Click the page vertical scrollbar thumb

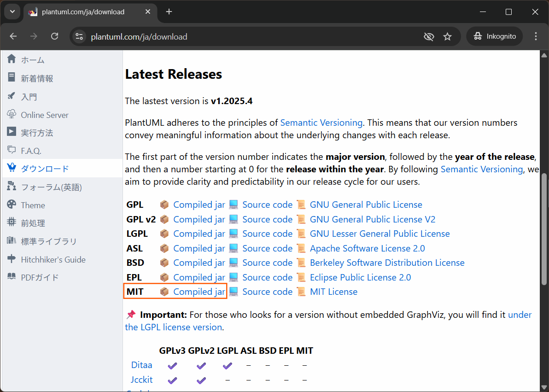point(544,229)
